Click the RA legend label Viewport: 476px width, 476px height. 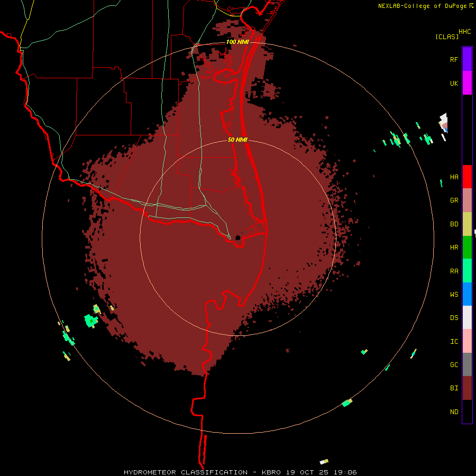[x=454, y=271]
